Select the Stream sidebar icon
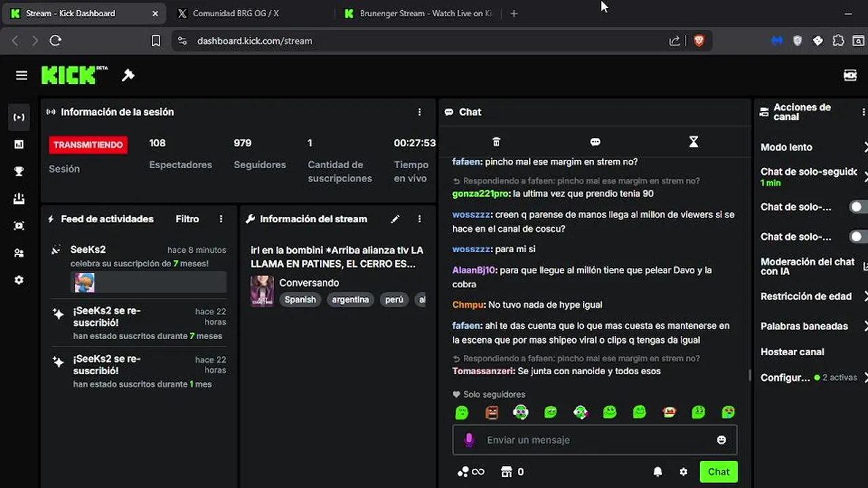The image size is (868, 488). pos(19,117)
